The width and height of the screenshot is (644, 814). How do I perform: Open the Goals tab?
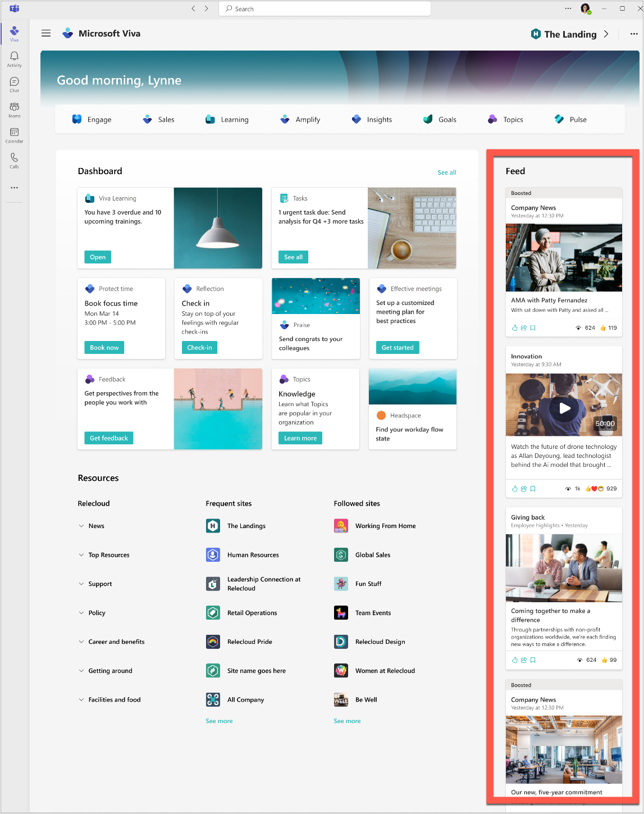click(x=440, y=119)
